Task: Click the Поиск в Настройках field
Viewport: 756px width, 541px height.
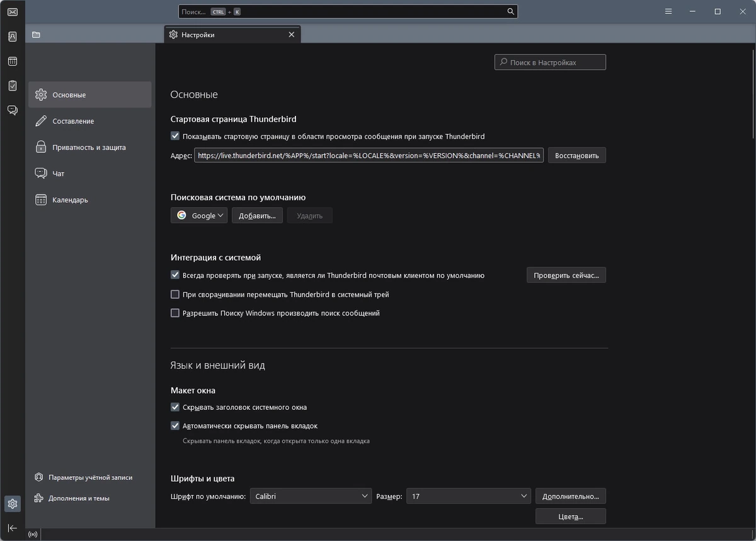Action: point(550,62)
